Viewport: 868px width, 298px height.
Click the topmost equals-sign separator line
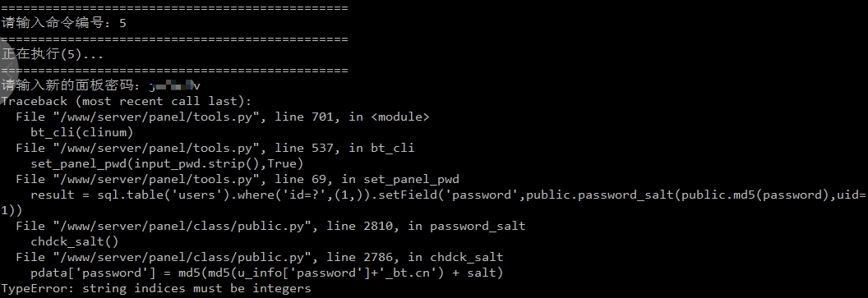(x=174, y=7)
